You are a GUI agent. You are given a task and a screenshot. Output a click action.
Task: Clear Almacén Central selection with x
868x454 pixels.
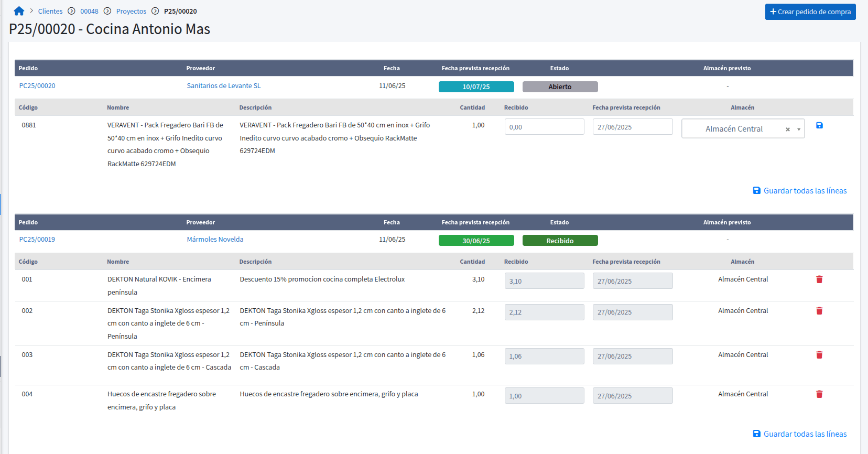[787, 129]
